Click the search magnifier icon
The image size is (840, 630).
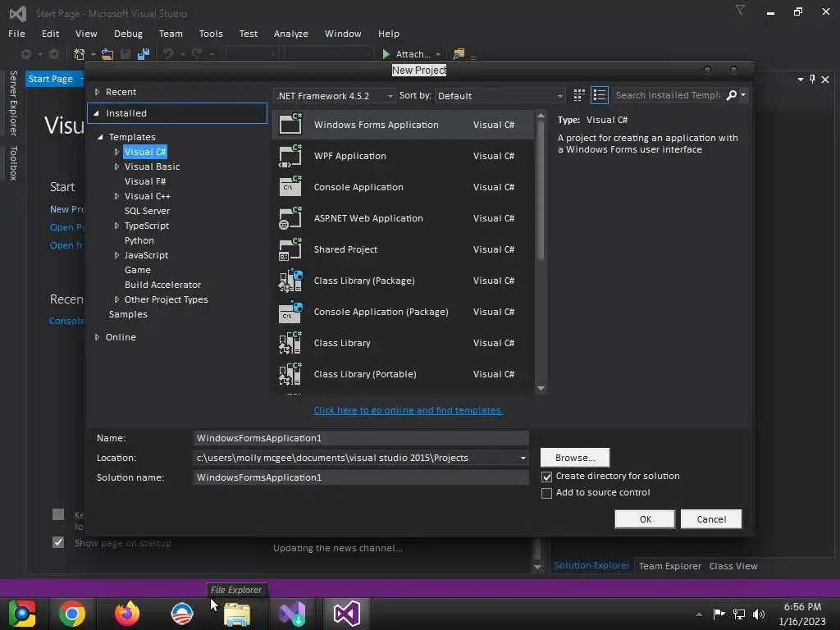click(731, 95)
